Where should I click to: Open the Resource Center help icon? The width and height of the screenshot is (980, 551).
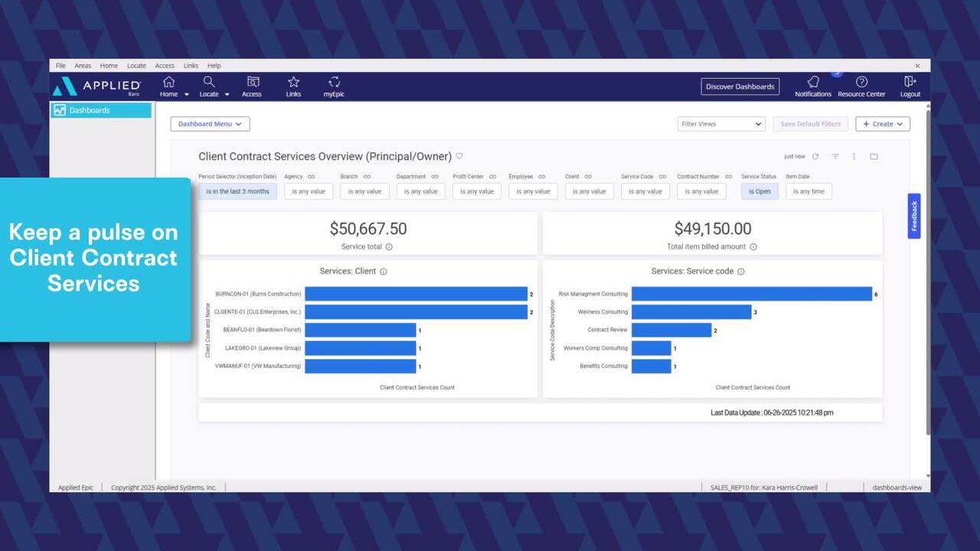(861, 83)
